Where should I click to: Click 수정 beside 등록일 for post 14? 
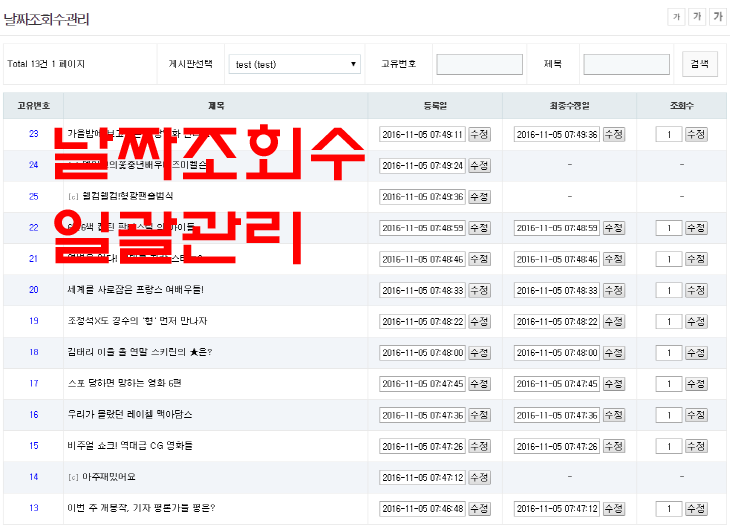(479, 477)
